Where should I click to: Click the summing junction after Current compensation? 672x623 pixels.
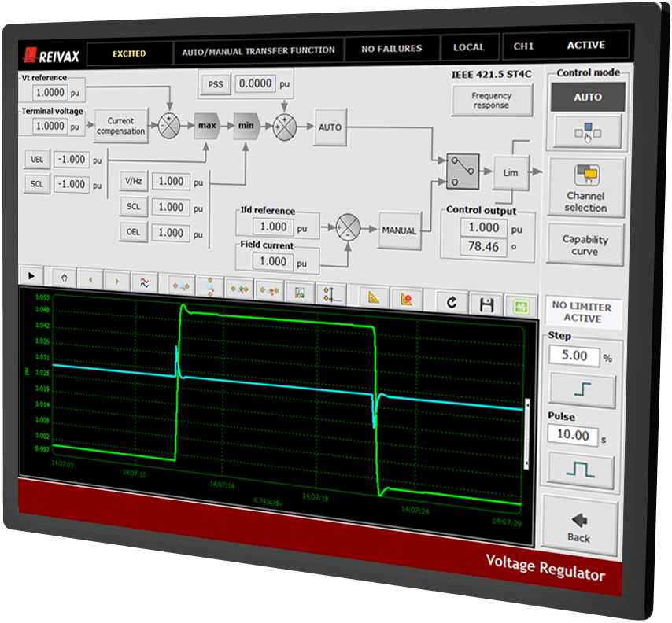169,126
